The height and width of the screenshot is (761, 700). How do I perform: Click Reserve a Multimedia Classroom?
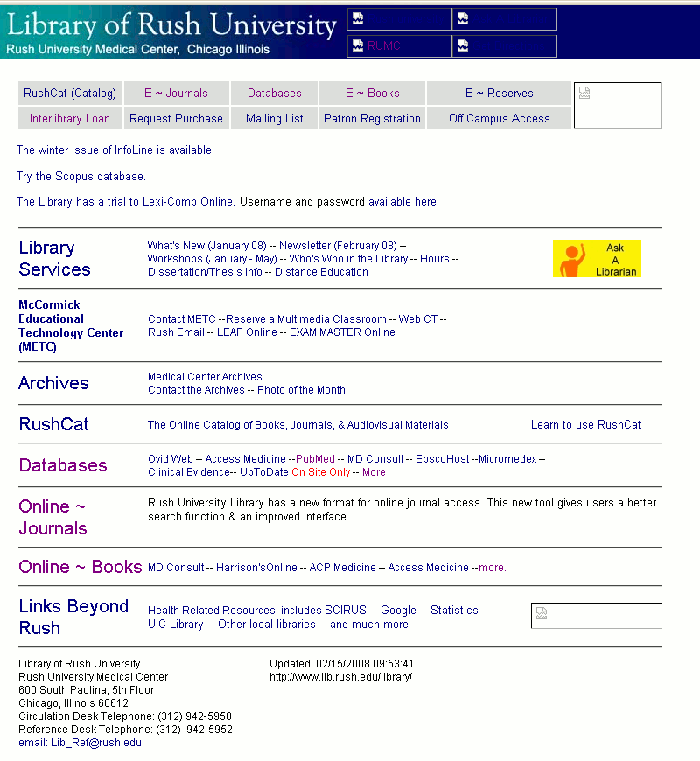[306, 319]
